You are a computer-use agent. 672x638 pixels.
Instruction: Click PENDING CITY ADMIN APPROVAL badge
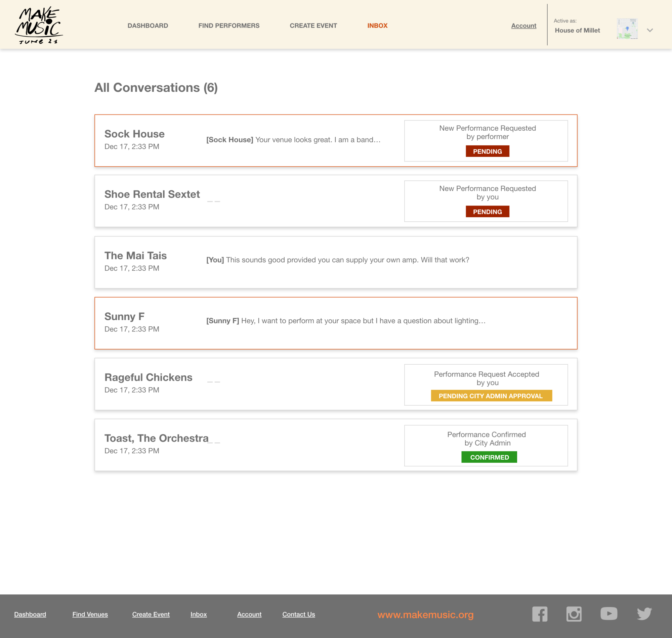491,396
